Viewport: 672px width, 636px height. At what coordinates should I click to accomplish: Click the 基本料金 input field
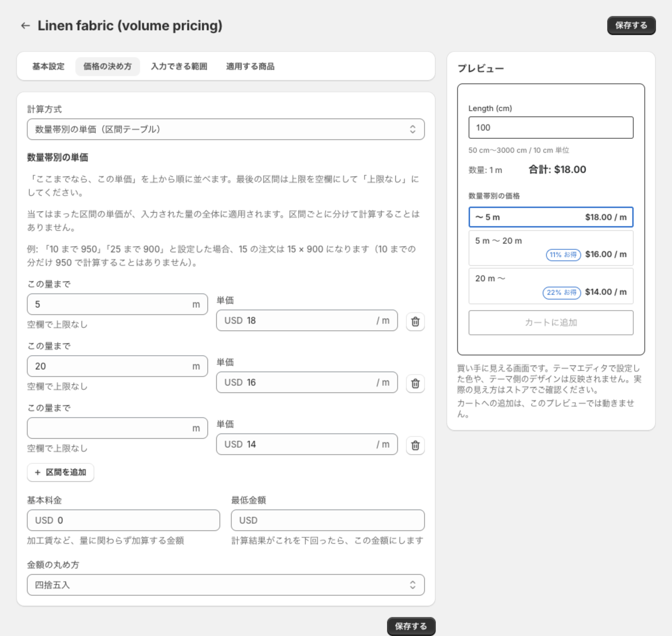[124, 520]
